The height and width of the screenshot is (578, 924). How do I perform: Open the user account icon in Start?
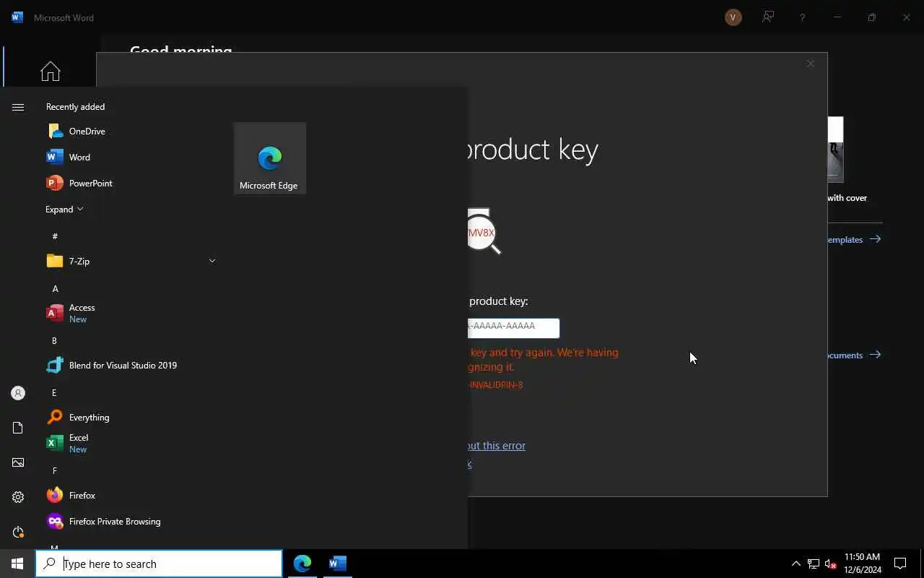pyautogui.click(x=18, y=393)
